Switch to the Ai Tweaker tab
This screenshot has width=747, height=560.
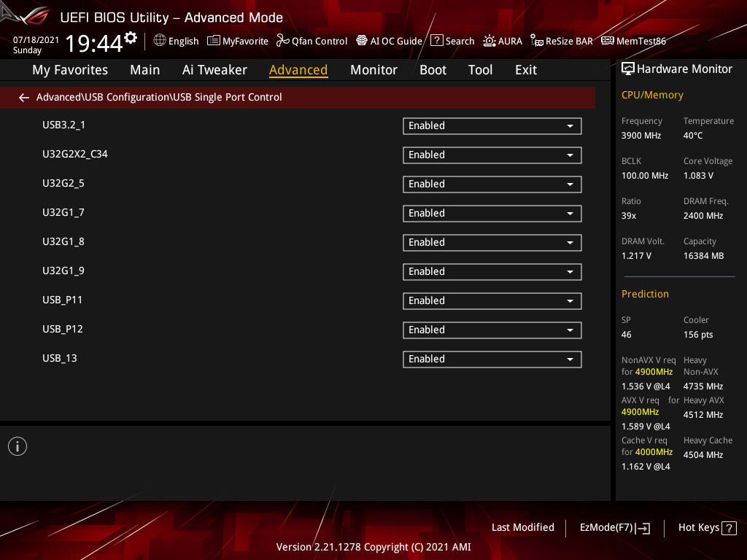[214, 70]
